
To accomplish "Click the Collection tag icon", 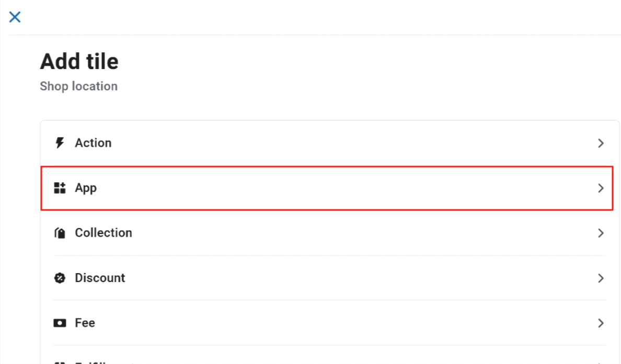I will (x=60, y=233).
